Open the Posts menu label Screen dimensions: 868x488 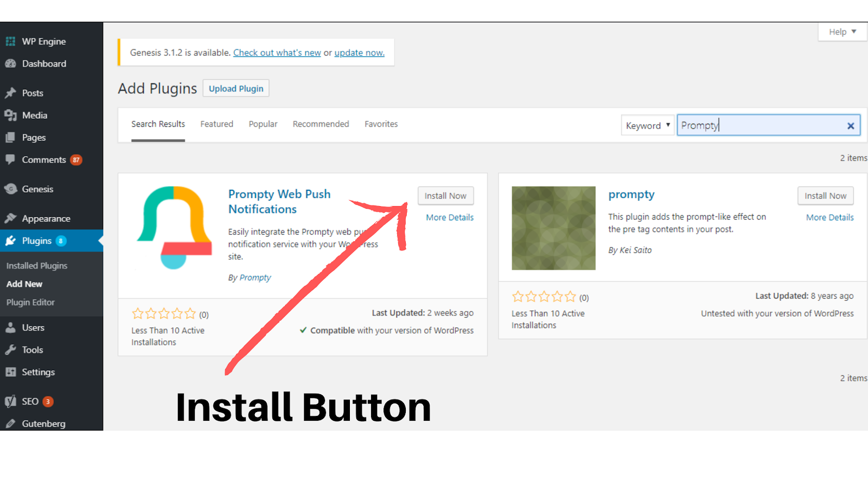tap(33, 93)
